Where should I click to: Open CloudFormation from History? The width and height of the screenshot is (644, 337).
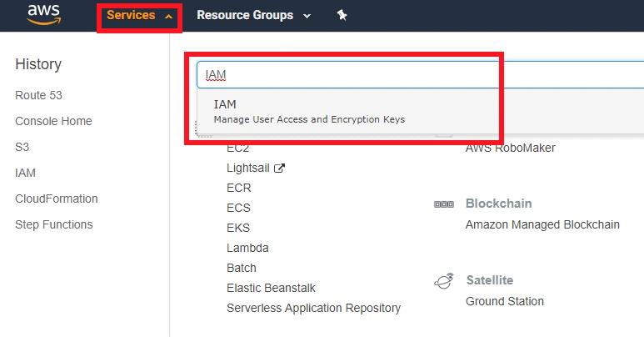(56, 199)
